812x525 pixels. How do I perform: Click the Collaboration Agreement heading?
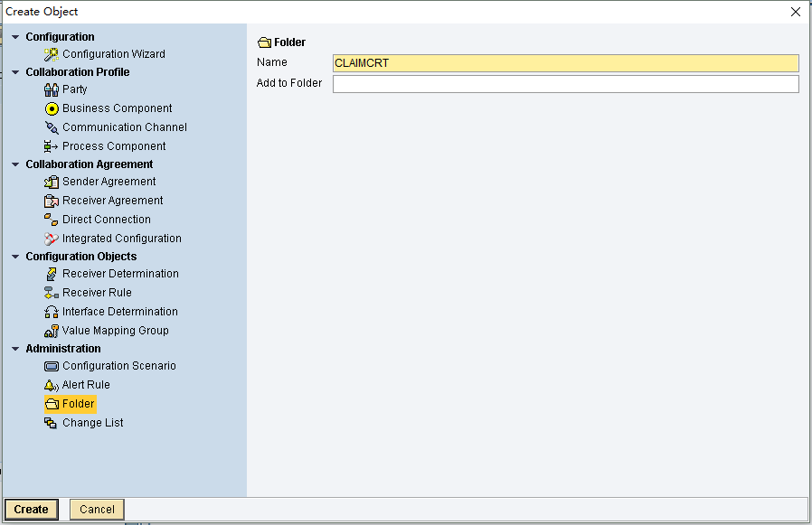click(x=90, y=164)
